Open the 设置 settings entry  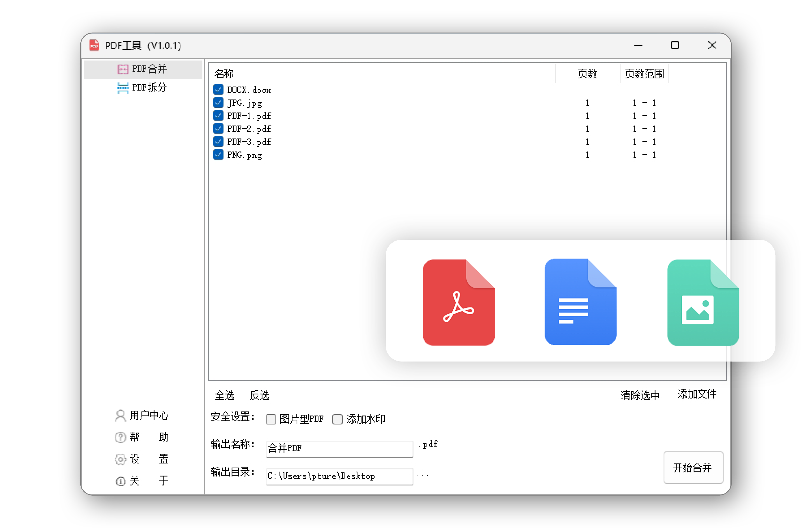tap(142, 459)
